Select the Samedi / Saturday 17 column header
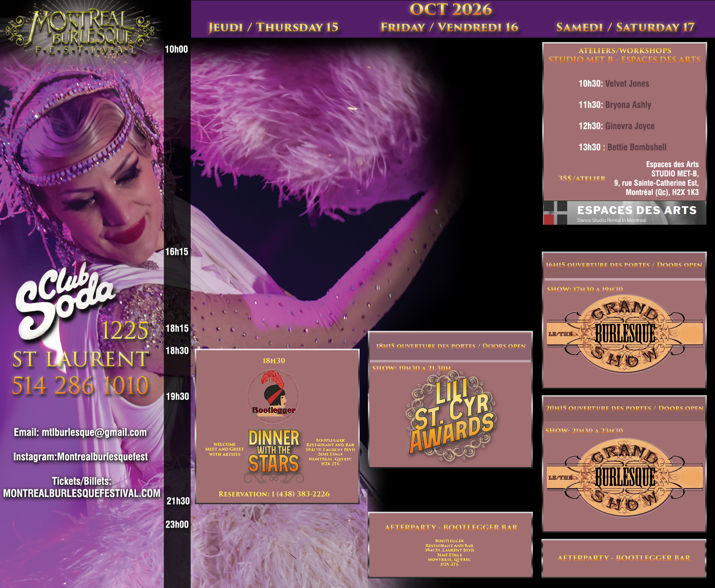The image size is (715, 588). (625, 27)
